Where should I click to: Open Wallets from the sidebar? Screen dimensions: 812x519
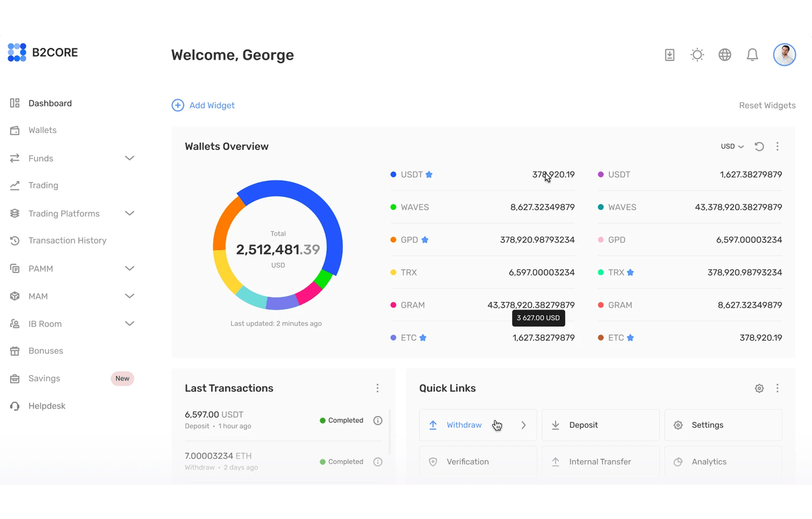coord(42,130)
